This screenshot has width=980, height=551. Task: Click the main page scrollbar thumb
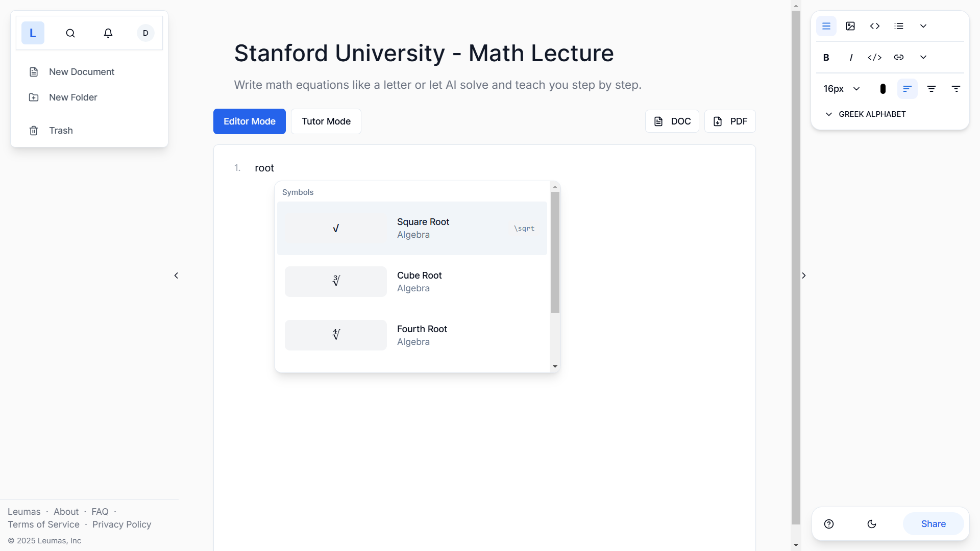[796, 267]
